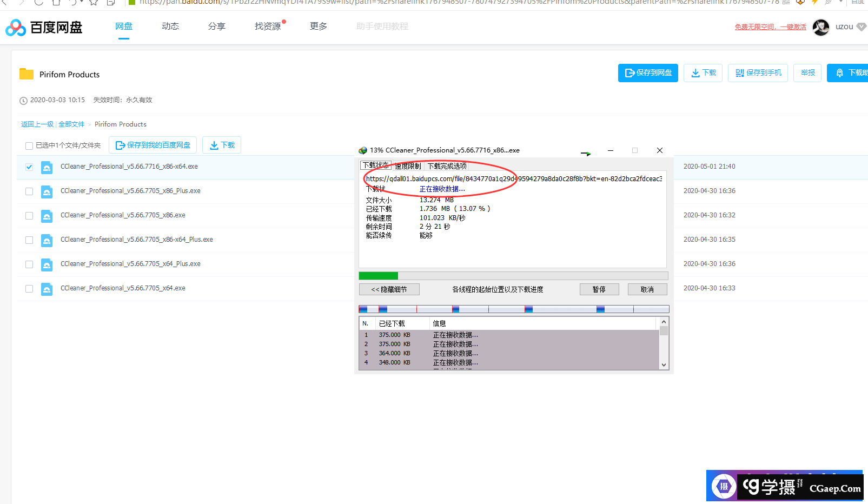
Task: Click the 保存到网盘 blue button
Action: [647, 73]
